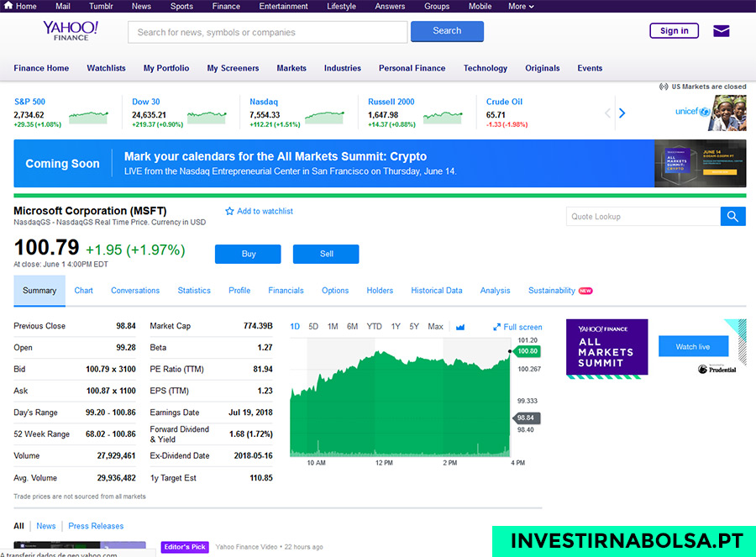756x557 pixels.
Task: Open the Summary tab
Action: click(39, 291)
